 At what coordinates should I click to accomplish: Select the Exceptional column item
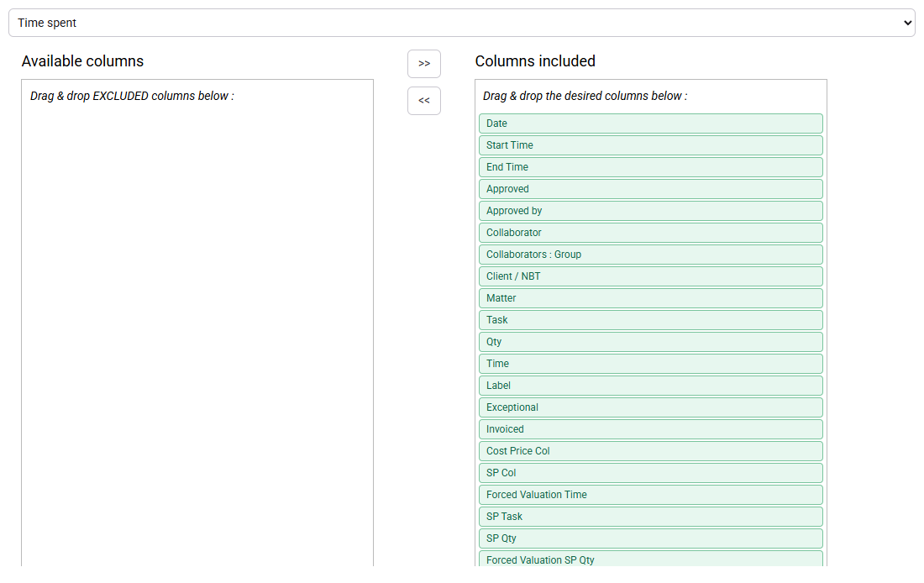650,407
